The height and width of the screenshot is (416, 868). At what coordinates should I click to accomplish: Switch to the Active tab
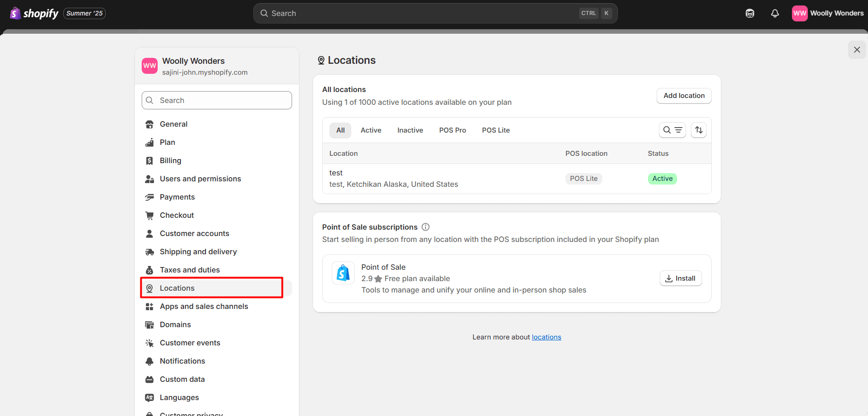point(371,130)
